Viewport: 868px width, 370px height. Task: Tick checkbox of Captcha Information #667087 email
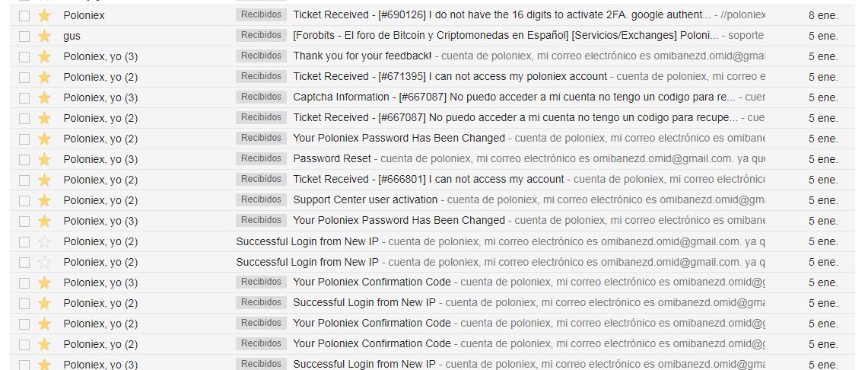(24, 97)
